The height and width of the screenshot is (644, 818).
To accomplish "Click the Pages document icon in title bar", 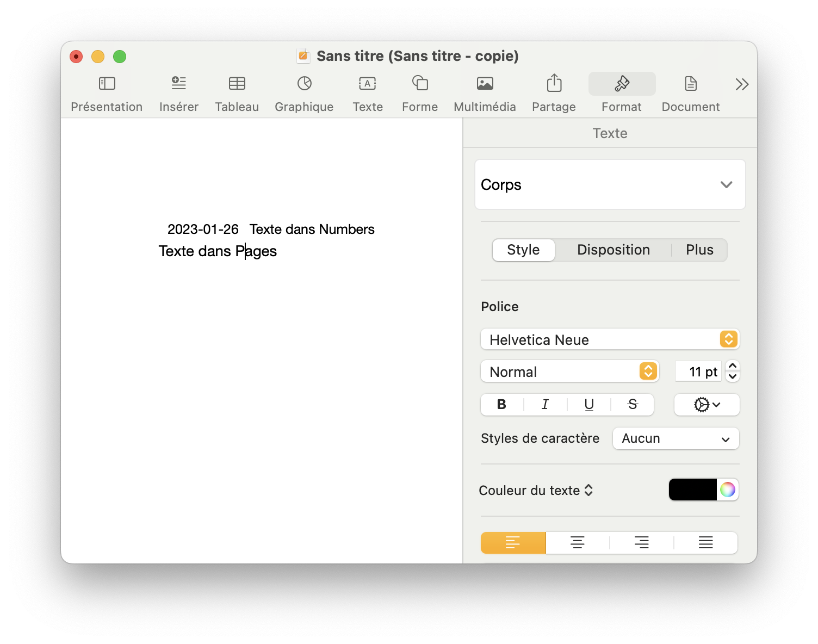I will 303,56.
